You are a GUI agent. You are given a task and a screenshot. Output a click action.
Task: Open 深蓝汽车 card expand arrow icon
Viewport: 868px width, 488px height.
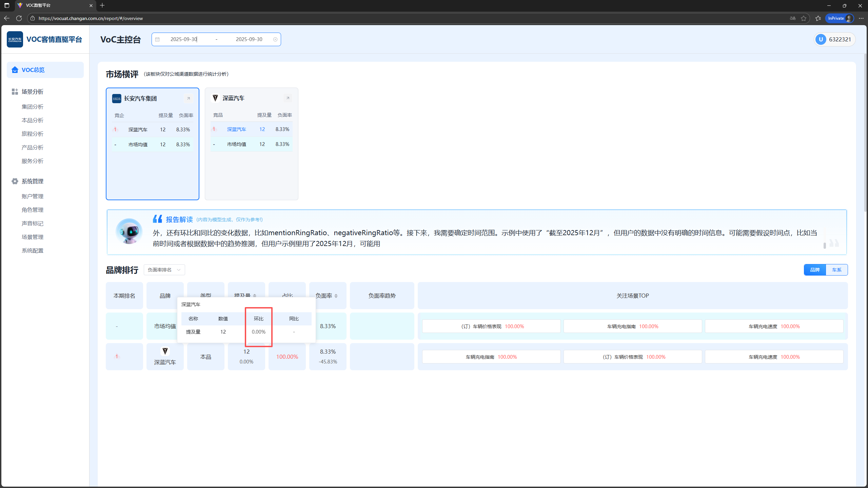tap(288, 98)
